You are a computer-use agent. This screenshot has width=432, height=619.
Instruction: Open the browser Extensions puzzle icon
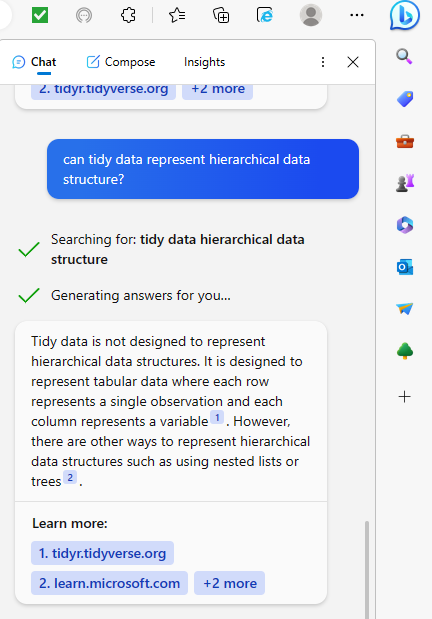point(128,15)
